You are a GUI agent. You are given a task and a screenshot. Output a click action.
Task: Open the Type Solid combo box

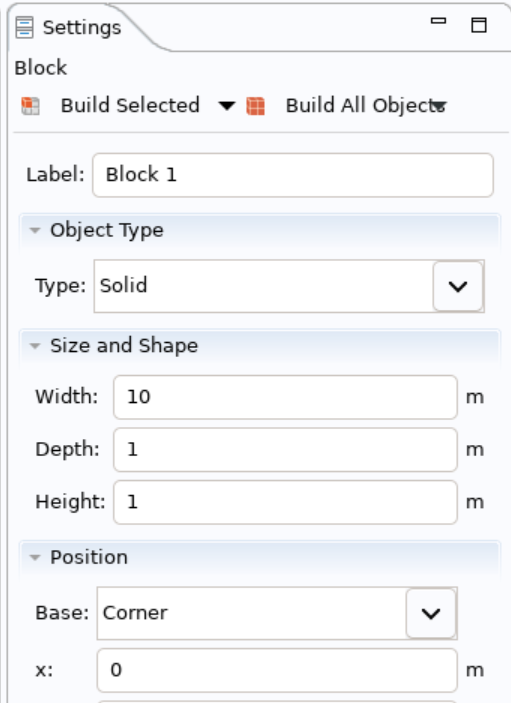[x=289, y=286]
